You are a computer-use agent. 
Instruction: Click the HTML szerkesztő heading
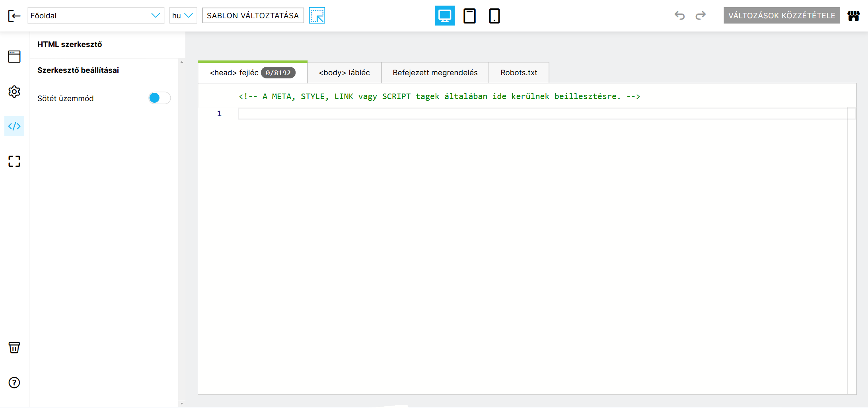pos(70,44)
